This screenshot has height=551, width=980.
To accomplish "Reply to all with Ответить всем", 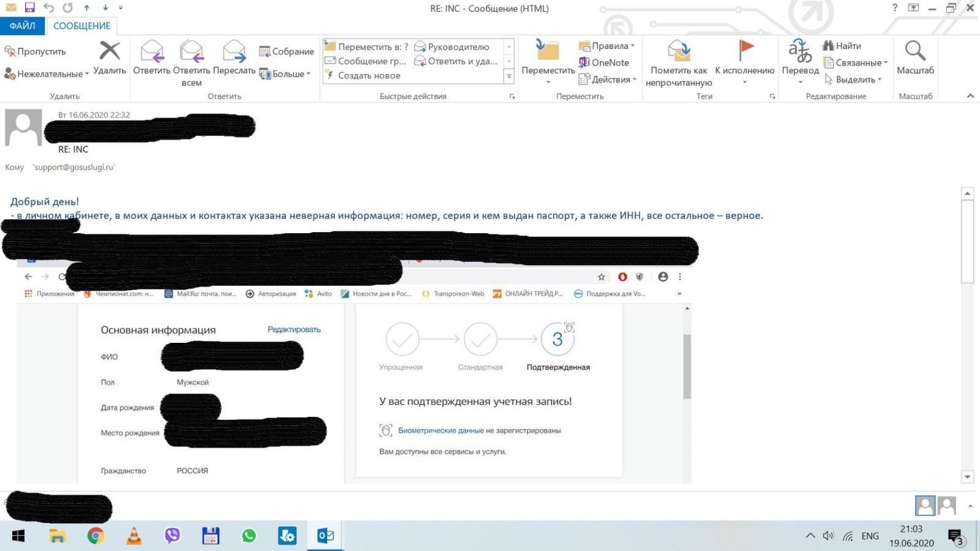I will 192,63.
